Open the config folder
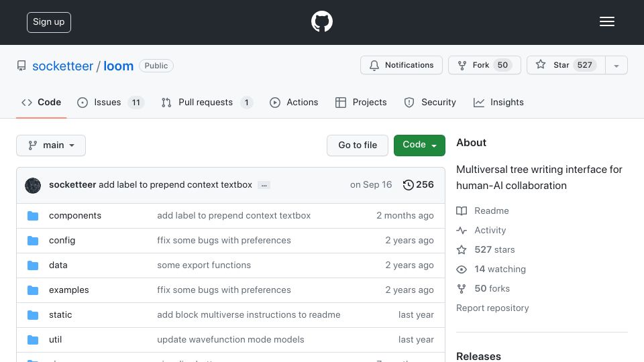Viewport: 644px width, 362px height. click(x=62, y=240)
